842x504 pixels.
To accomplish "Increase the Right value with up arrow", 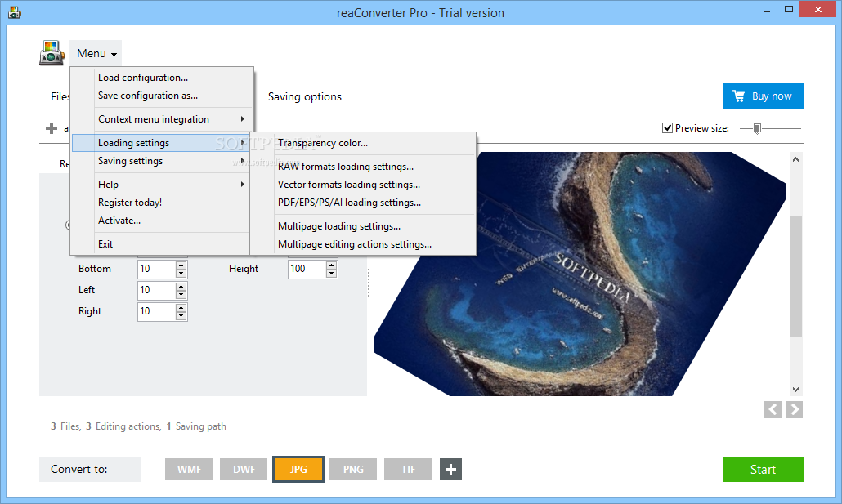I will [x=181, y=308].
